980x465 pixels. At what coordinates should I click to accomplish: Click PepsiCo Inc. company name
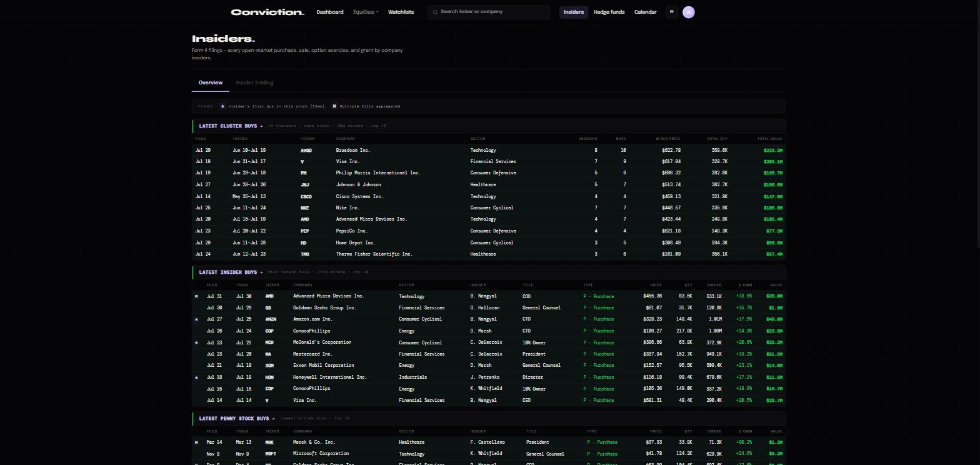(x=352, y=231)
